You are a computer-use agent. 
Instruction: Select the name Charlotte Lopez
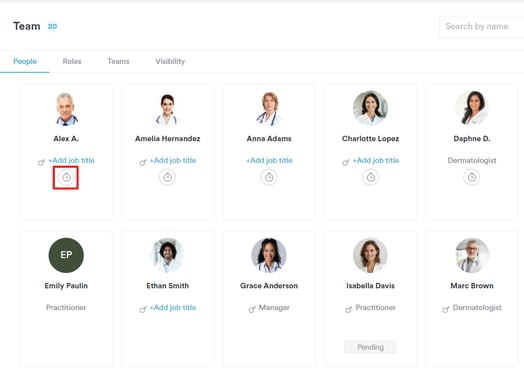tap(371, 139)
